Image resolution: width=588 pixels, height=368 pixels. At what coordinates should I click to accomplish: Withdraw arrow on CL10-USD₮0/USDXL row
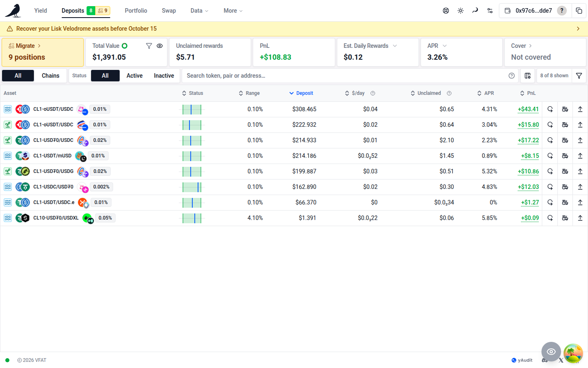[x=580, y=218]
